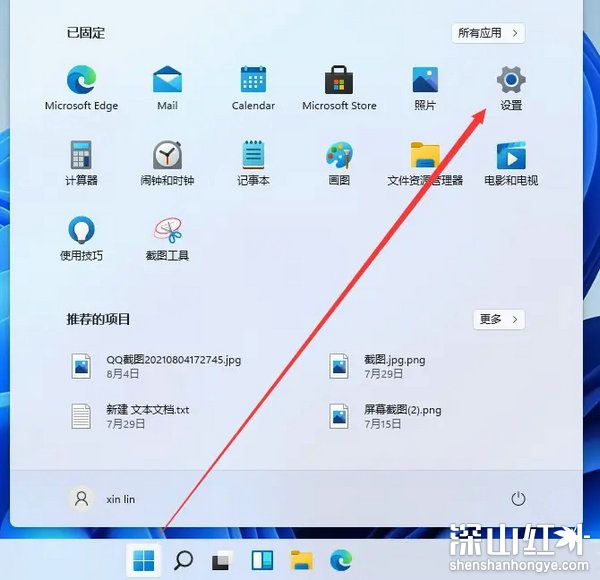
Task: Open 截图.jpg.png recommended file
Action: coord(377,366)
